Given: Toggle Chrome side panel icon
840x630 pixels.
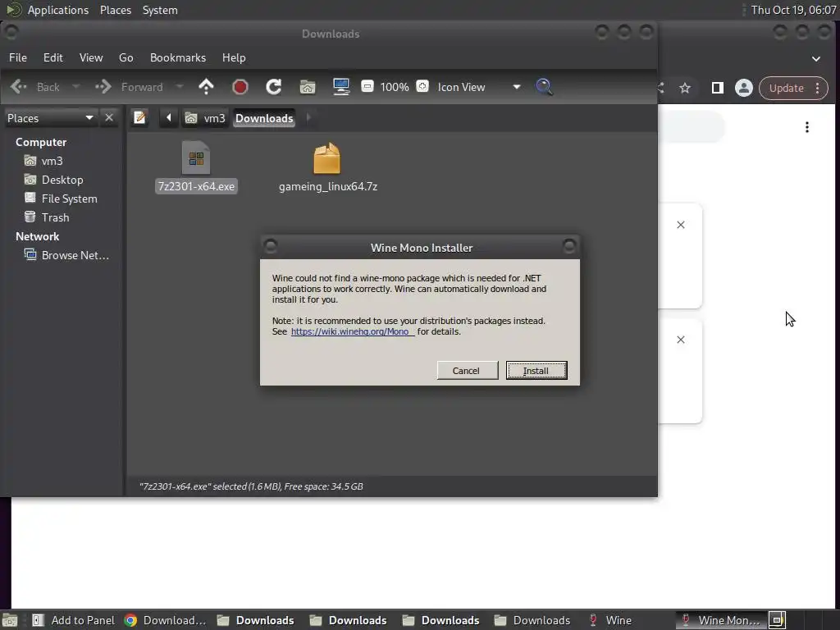Looking at the screenshot, I should [717, 88].
